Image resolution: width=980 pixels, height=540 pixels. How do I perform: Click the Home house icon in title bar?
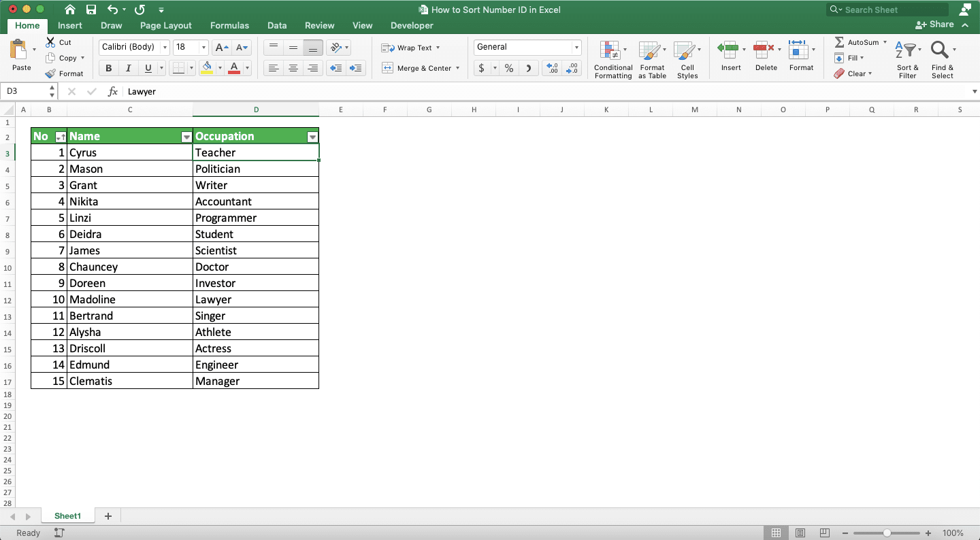pyautogui.click(x=70, y=10)
